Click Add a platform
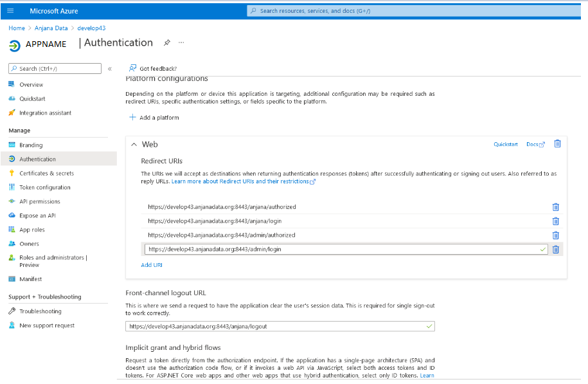The image size is (588, 384). tap(154, 118)
